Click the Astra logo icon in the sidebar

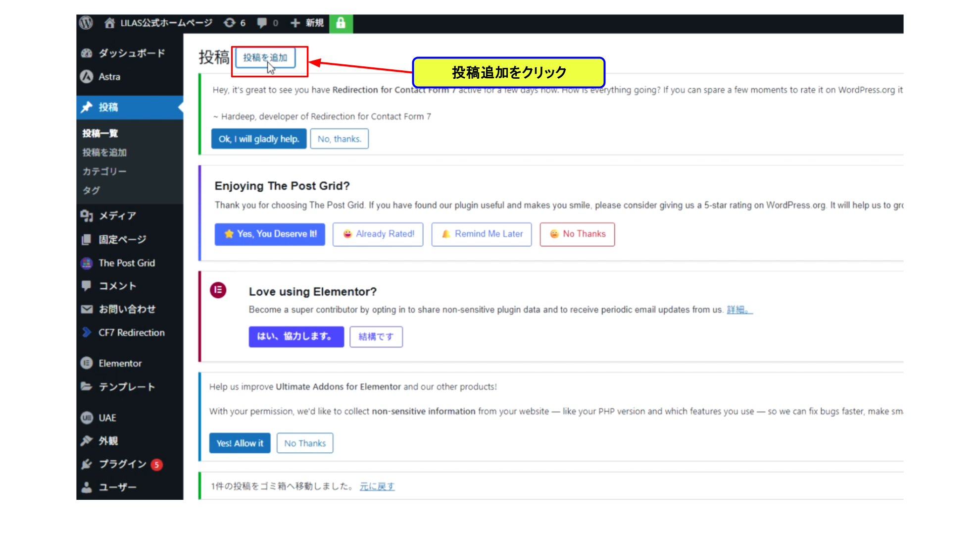87,77
